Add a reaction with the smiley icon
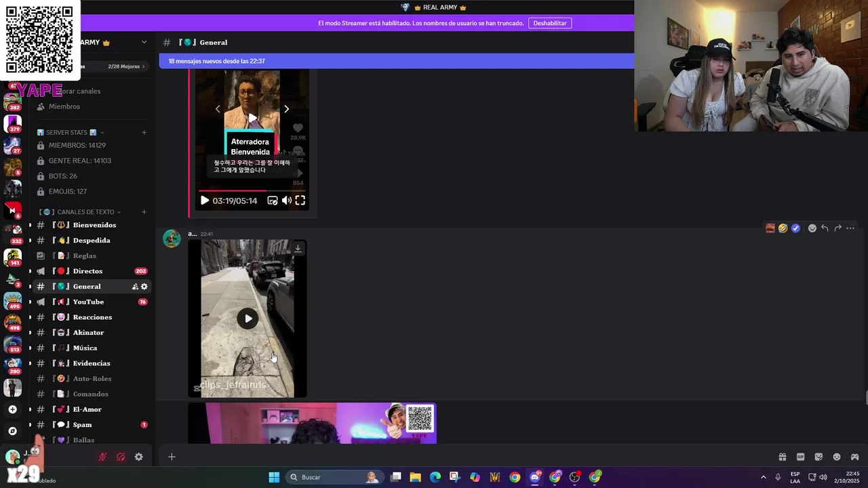 [812, 228]
